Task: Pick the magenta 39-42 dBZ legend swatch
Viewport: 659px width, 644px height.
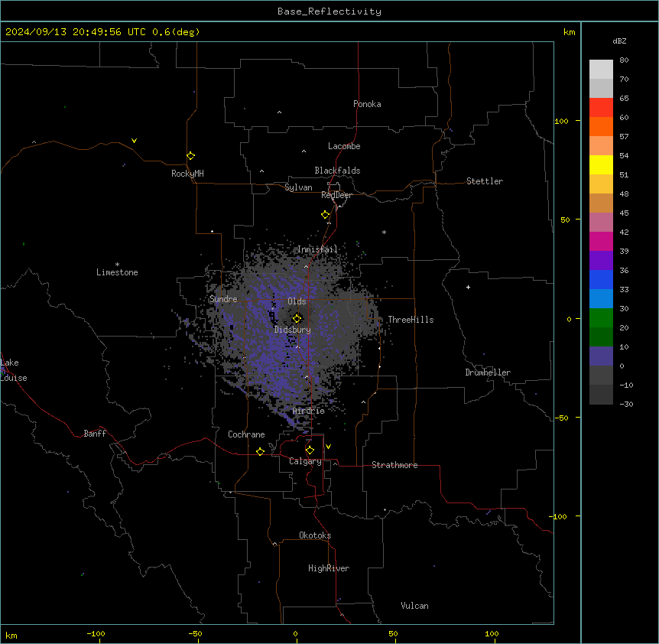Action: click(601, 241)
